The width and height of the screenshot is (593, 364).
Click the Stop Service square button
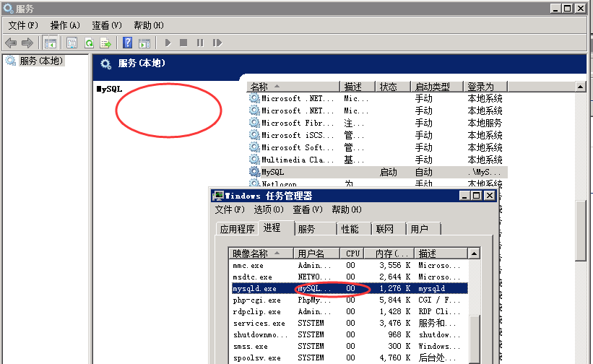click(183, 43)
